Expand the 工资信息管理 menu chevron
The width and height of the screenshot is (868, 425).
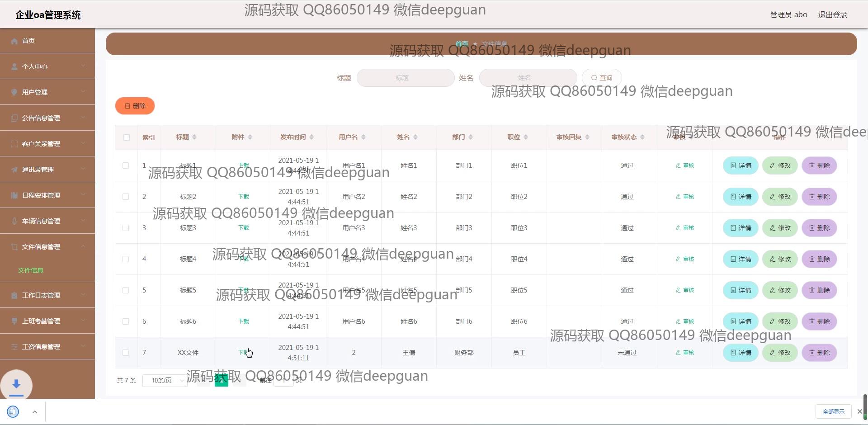point(83,346)
